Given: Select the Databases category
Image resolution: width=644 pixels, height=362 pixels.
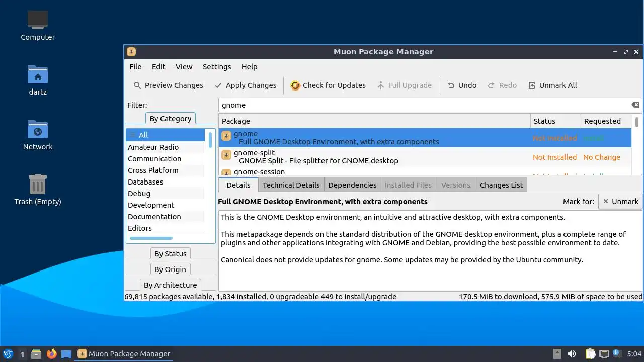Looking at the screenshot, I should (x=166, y=182).
